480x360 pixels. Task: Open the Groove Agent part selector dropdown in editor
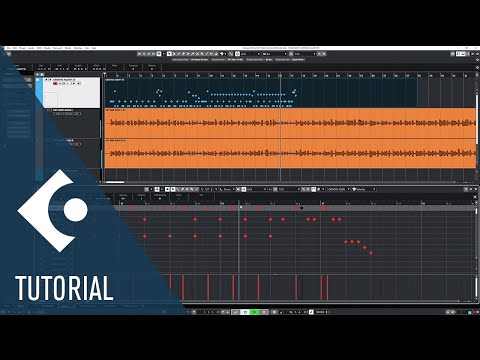point(338,189)
